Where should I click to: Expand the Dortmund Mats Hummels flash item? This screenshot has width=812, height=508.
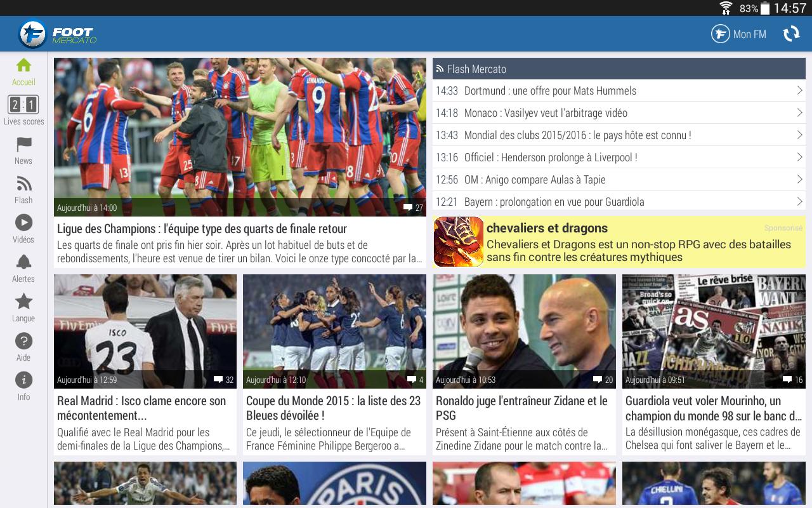coord(619,90)
